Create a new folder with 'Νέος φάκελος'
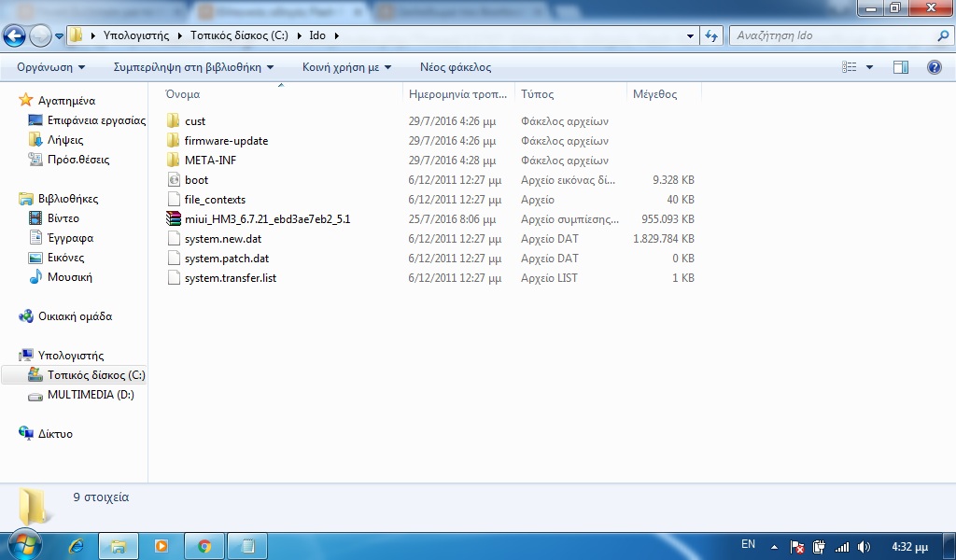The height and width of the screenshot is (560, 956). pos(456,67)
